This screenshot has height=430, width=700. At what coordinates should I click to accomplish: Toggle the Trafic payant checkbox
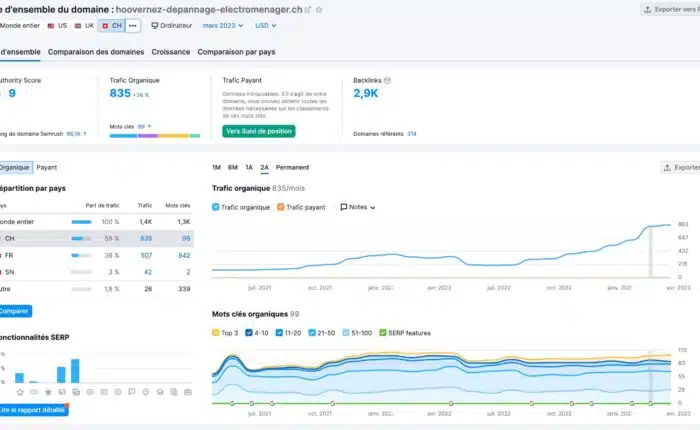(279, 207)
